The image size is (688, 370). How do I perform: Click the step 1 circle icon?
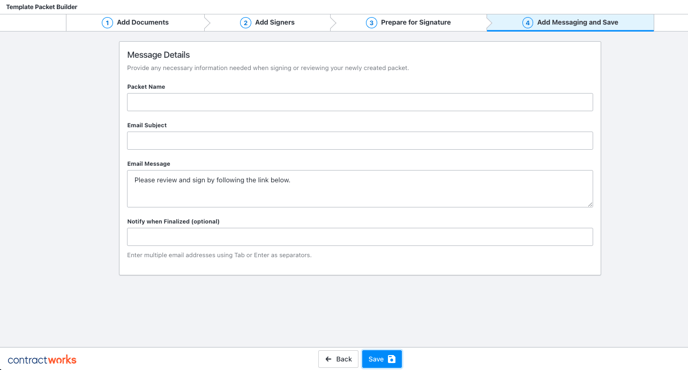pyautogui.click(x=107, y=23)
